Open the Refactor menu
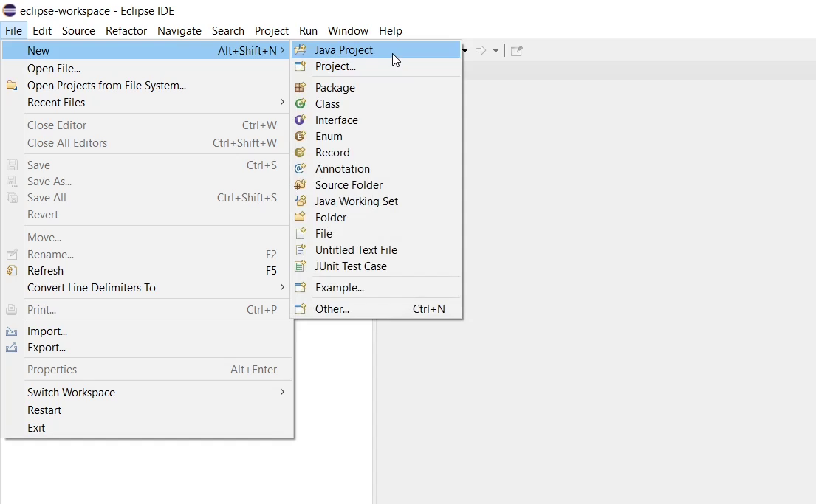816x504 pixels. pos(126,31)
